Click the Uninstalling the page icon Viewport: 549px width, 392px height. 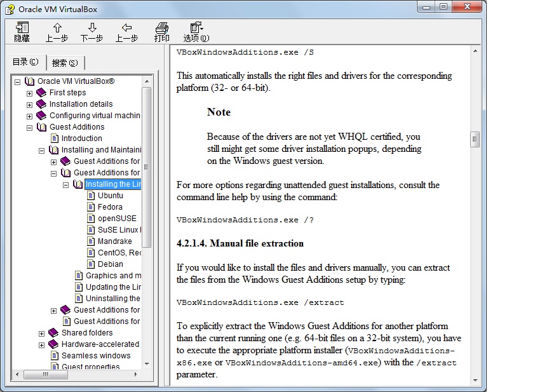pos(79,299)
